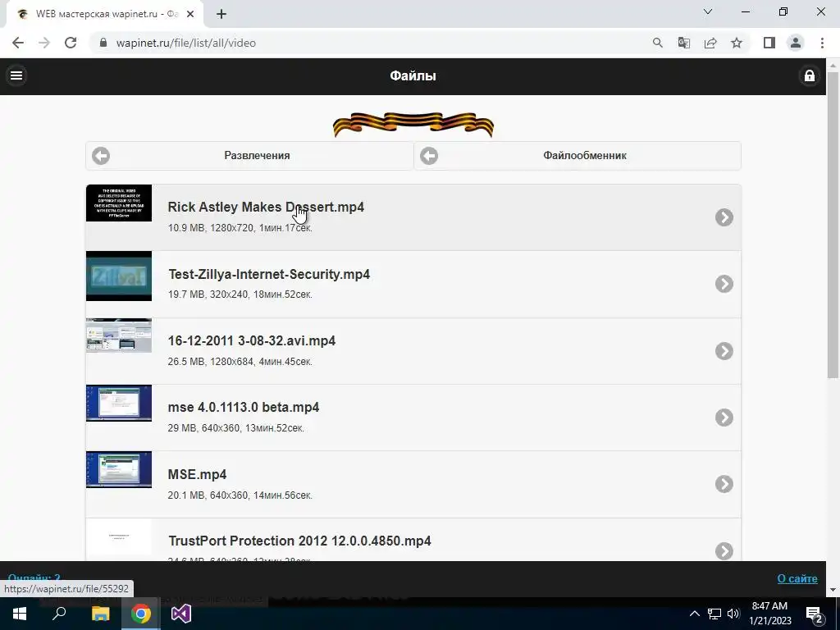Open the MSE.mp4 file entry

click(x=413, y=484)
